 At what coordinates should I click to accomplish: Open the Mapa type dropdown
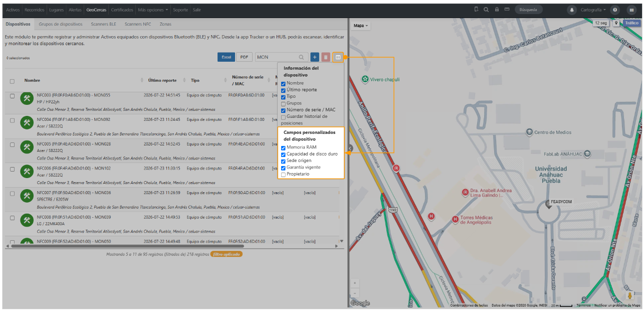click(x=361, y=26)
